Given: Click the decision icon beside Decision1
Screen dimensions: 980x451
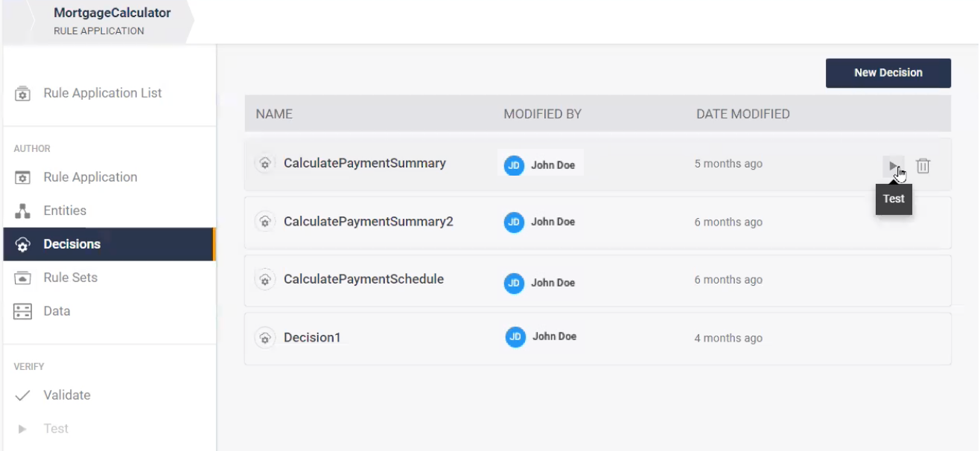Looking at the screenshot, I should [265, 337].
